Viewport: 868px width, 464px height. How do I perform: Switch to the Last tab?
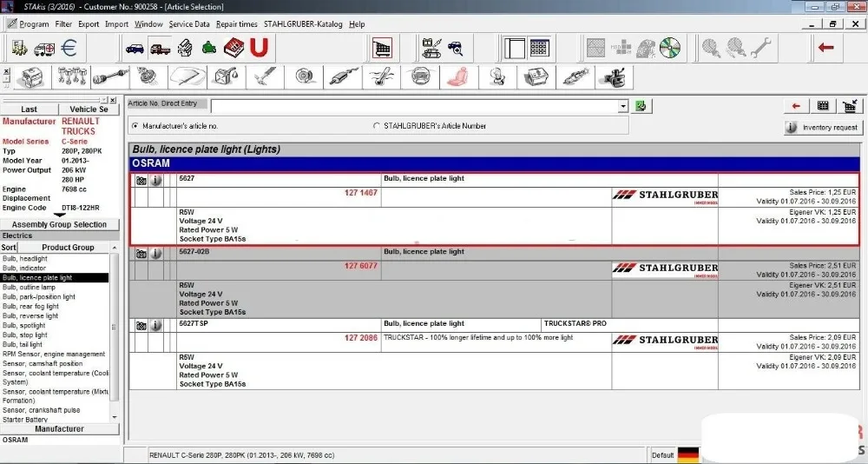(x=30, y=109)
